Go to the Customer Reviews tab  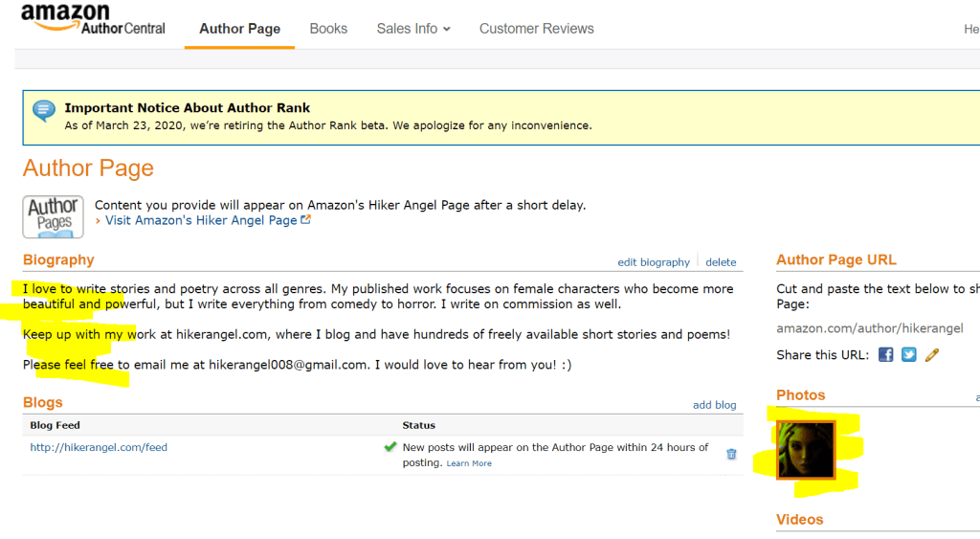[x=536, y=29]
